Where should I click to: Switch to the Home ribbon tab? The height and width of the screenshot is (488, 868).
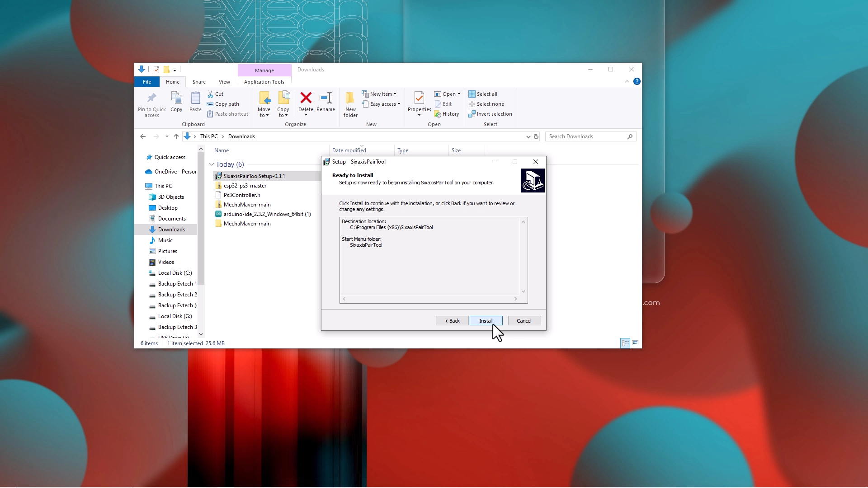pos(173,82)
